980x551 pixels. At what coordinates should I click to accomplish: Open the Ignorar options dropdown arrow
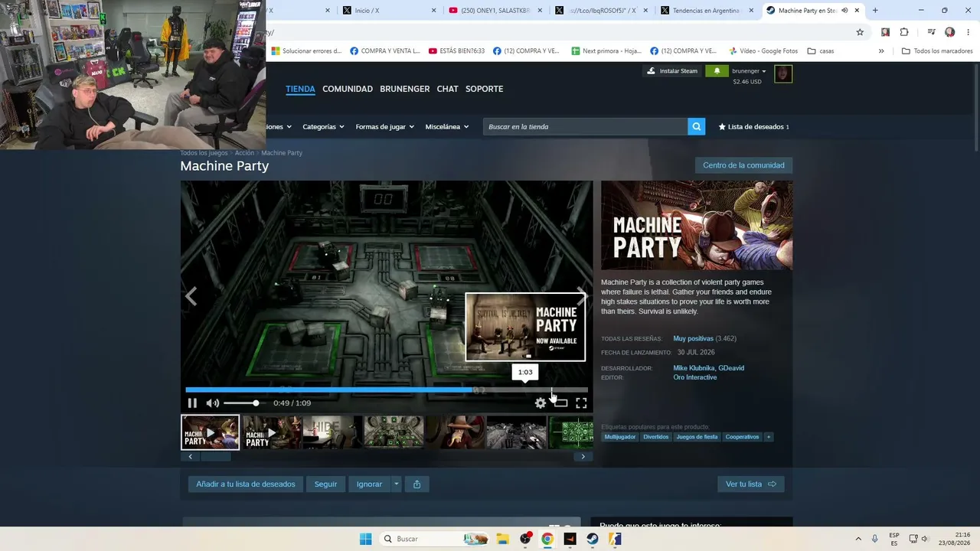[x=396, y=484]
